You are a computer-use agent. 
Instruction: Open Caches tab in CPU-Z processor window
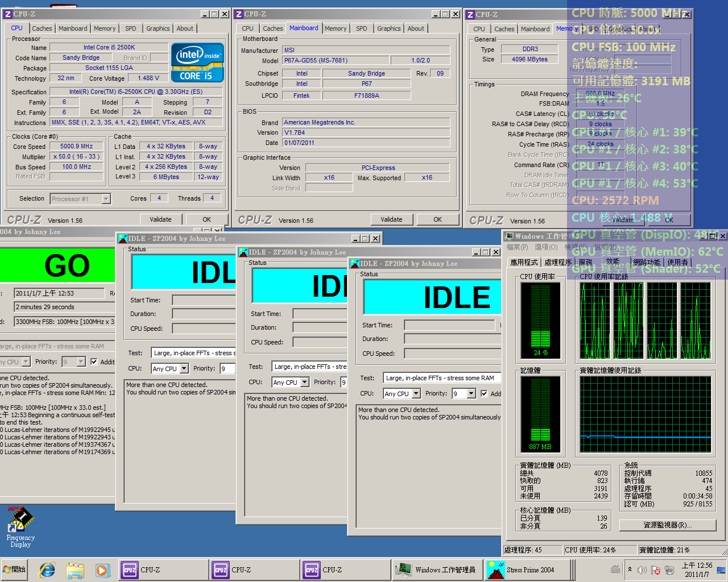click(x=42, y=28)
